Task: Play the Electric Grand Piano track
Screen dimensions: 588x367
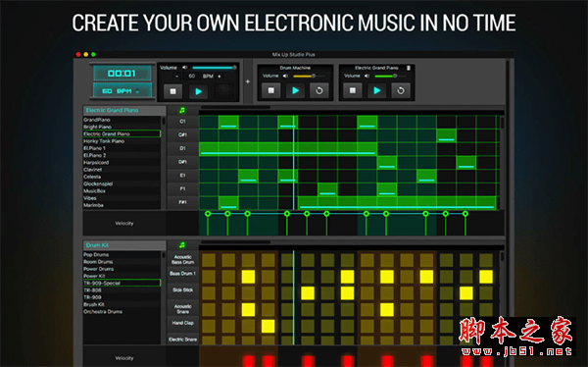Action: tap(376, 90)
